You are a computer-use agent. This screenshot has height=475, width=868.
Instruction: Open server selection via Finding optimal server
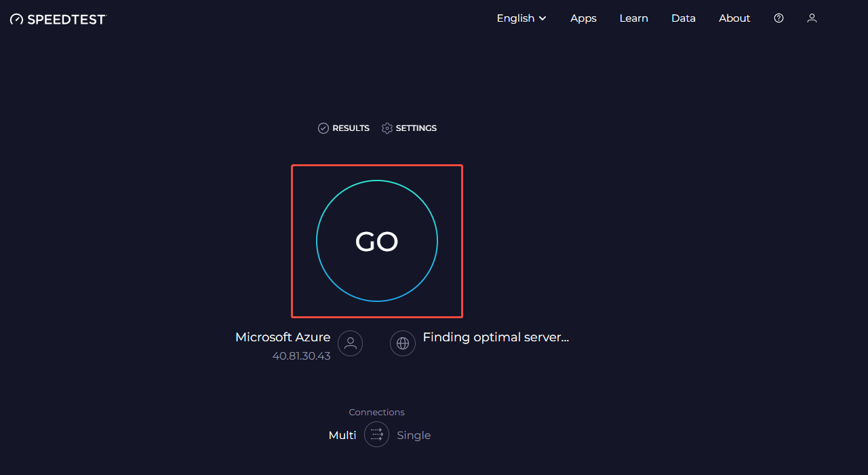496,337
